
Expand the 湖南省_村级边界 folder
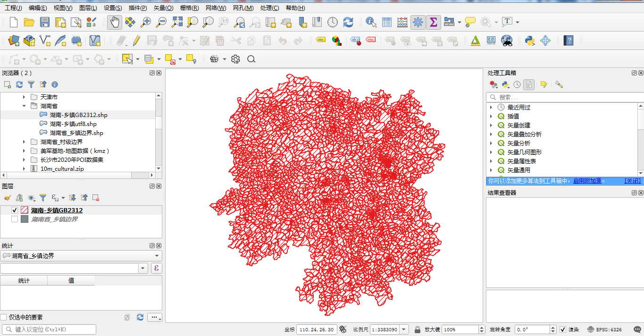coord(24,142)
